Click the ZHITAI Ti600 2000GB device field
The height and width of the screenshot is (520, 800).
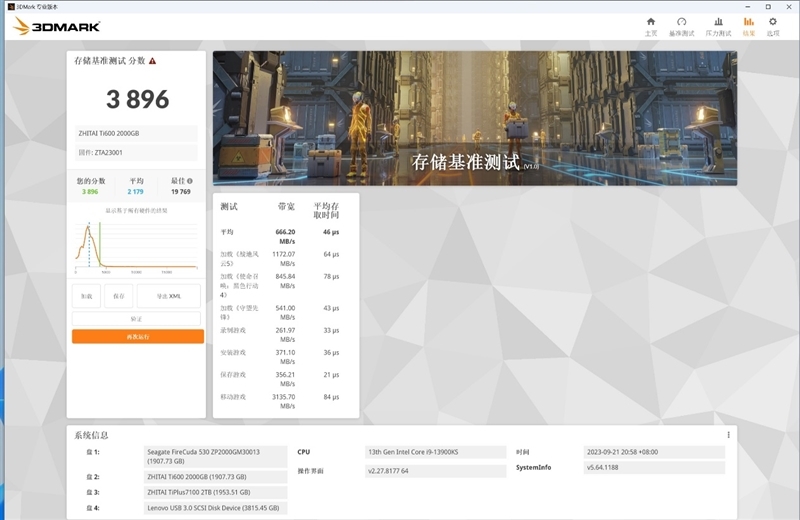click(136, 133)
